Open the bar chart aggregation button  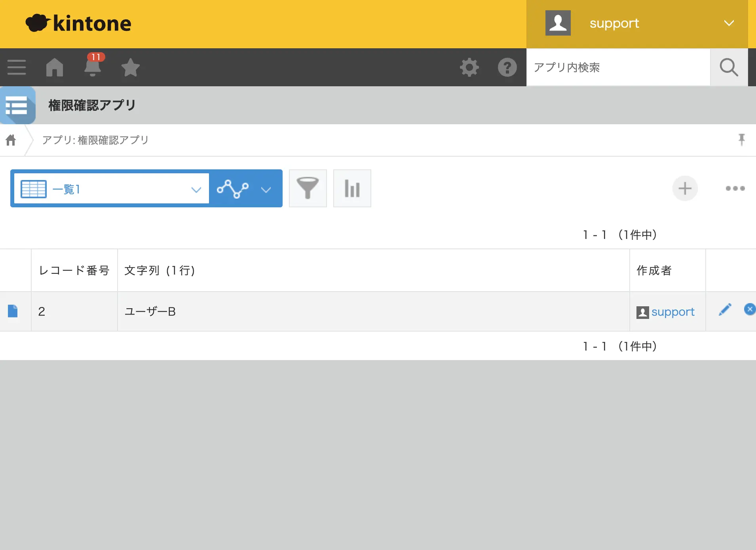coord(352,188)
